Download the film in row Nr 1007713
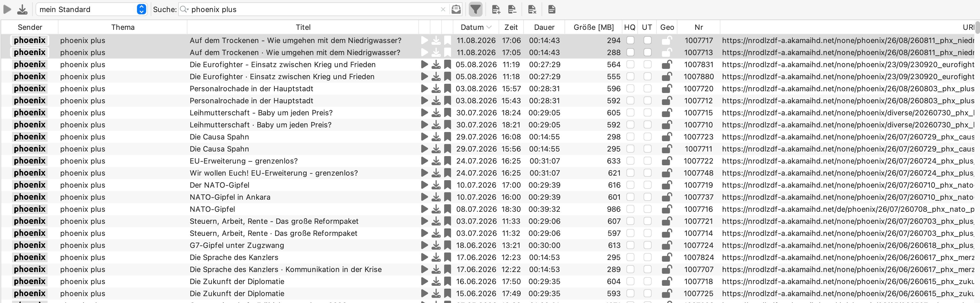The height and width of the screenshot is (303, 980). 436,53
